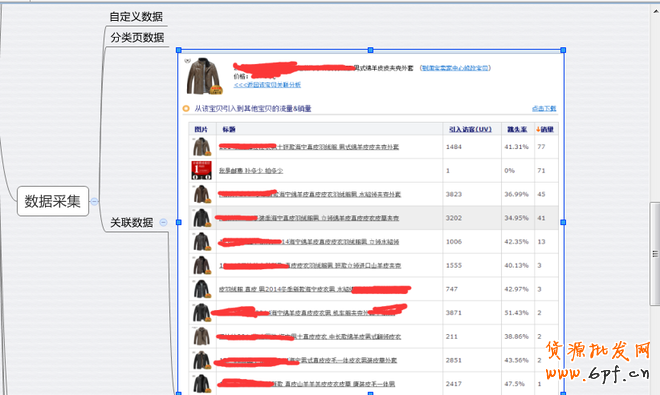Viewport: 660px width, 395px height.
Task: Click the sales value 45
Action: click(x=541, y=194)
